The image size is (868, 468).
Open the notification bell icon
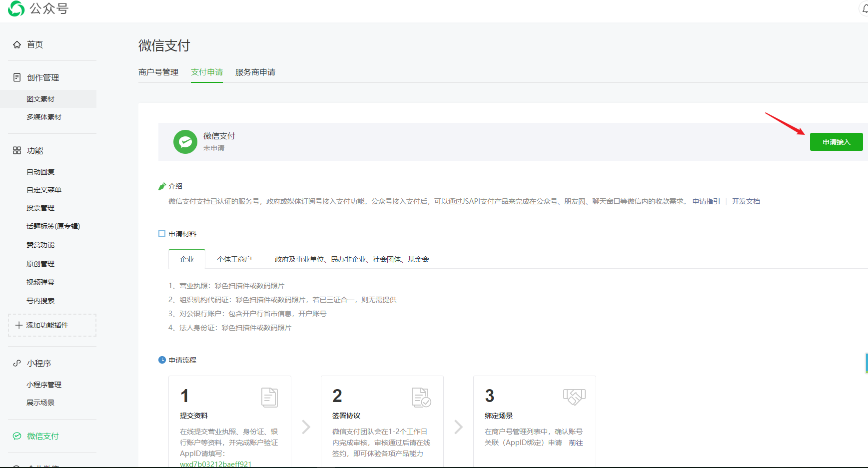[x=865, y=8]
